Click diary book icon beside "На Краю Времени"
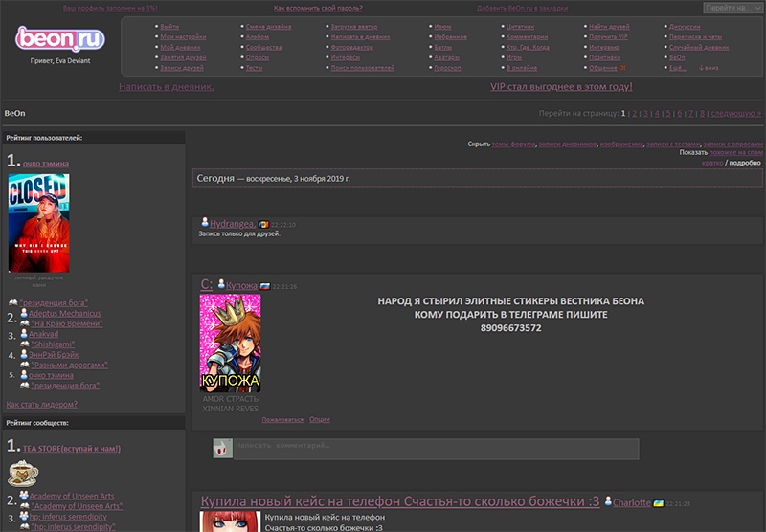The height and width of the screenshot is (532, 766). [x=25, y=323]
